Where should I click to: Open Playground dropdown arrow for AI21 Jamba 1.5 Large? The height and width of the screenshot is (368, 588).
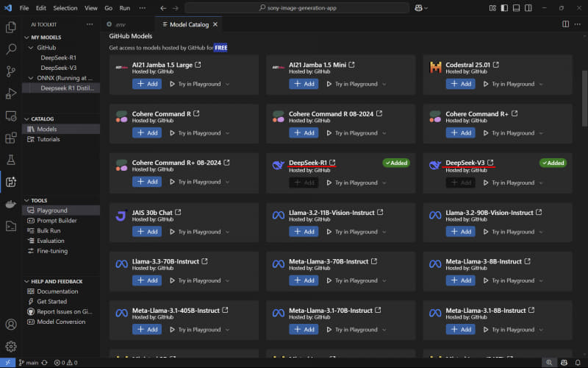tap(228, 84)
